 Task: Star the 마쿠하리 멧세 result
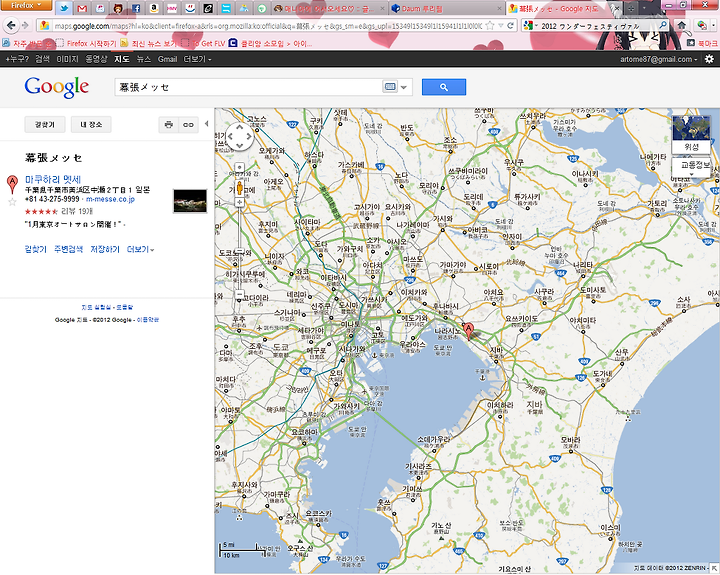click(x=12, y=202)
